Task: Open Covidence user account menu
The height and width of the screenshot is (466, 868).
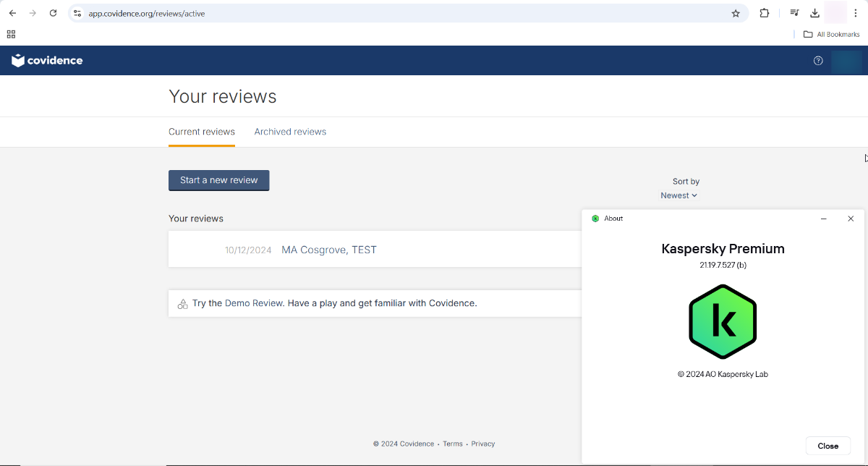Action: click(846, 61)
